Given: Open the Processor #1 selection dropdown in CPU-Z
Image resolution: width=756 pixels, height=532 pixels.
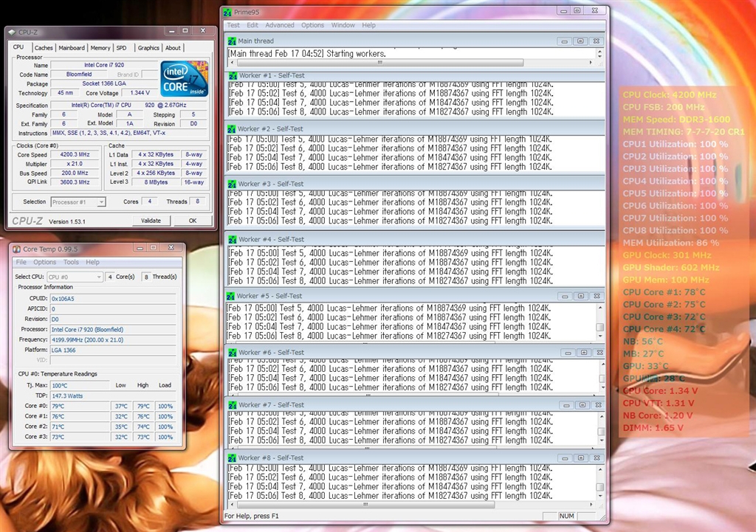Looking at the screenshot, I should [78, 202].
